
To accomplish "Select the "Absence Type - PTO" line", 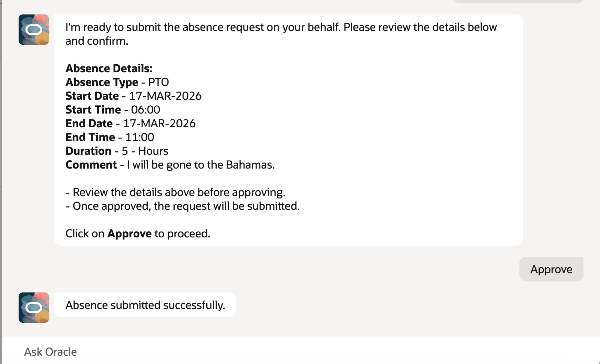I will pos(117,82).
